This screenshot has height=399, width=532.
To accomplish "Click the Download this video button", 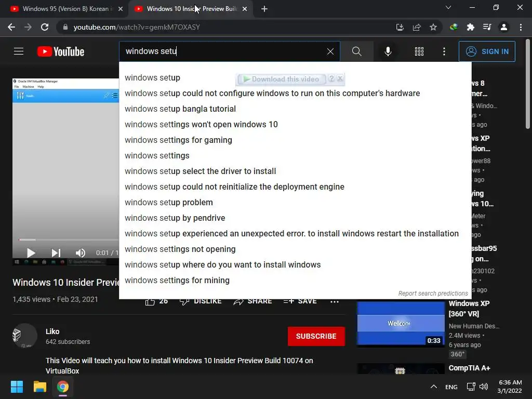I will pos(282,79).
